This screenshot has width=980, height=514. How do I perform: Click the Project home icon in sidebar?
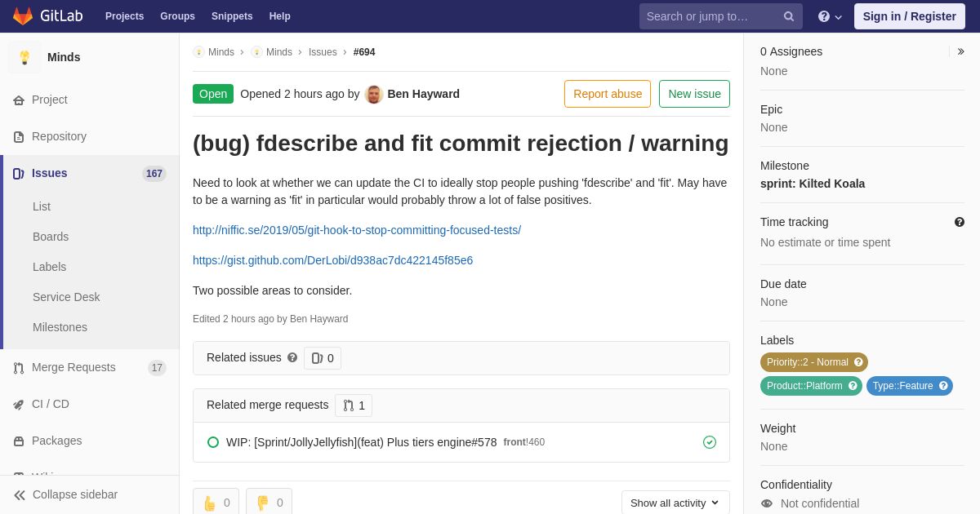point(19,100)
